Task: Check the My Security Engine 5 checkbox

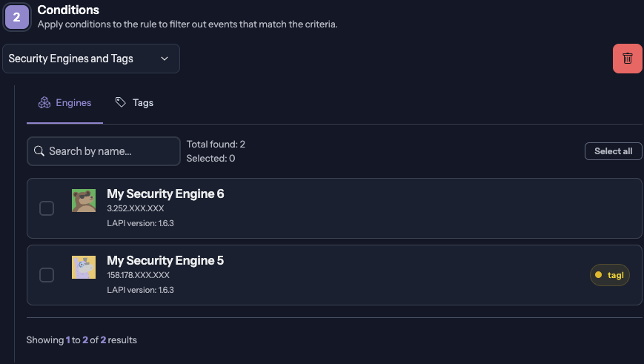Action: (x=47, y=275)
